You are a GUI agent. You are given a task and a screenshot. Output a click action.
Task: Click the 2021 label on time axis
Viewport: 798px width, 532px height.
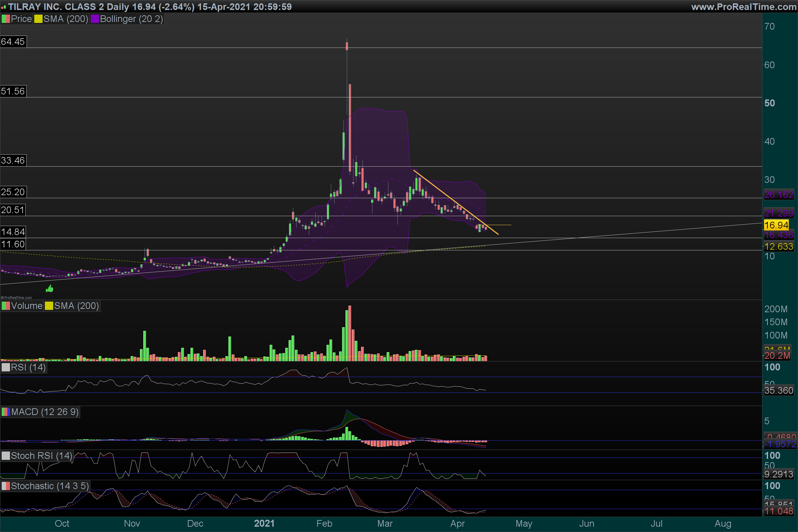264,523
